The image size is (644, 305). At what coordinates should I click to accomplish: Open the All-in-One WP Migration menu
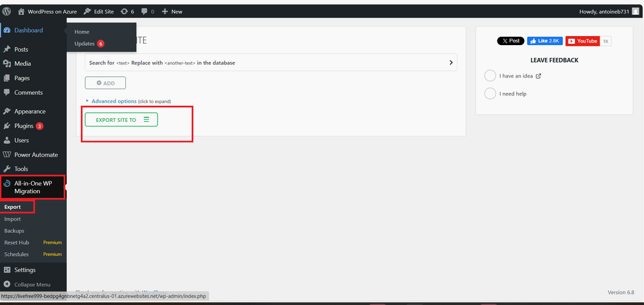[x=33, y=187]
